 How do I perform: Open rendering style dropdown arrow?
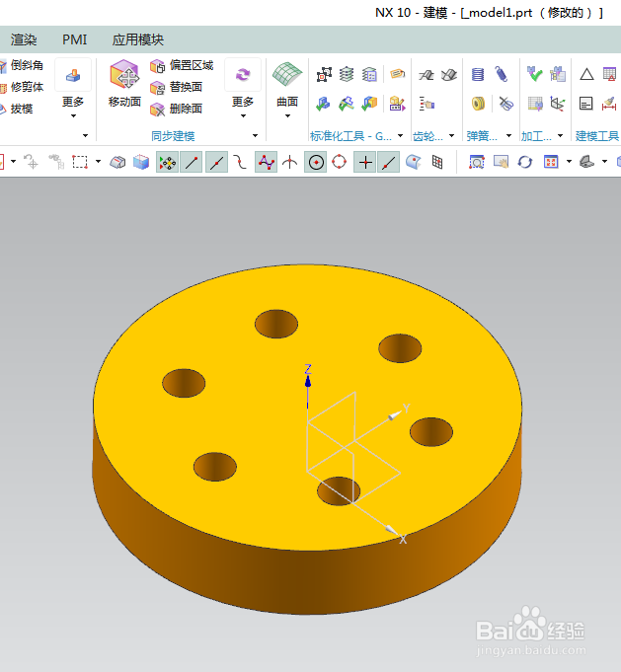tap(604, 162)
